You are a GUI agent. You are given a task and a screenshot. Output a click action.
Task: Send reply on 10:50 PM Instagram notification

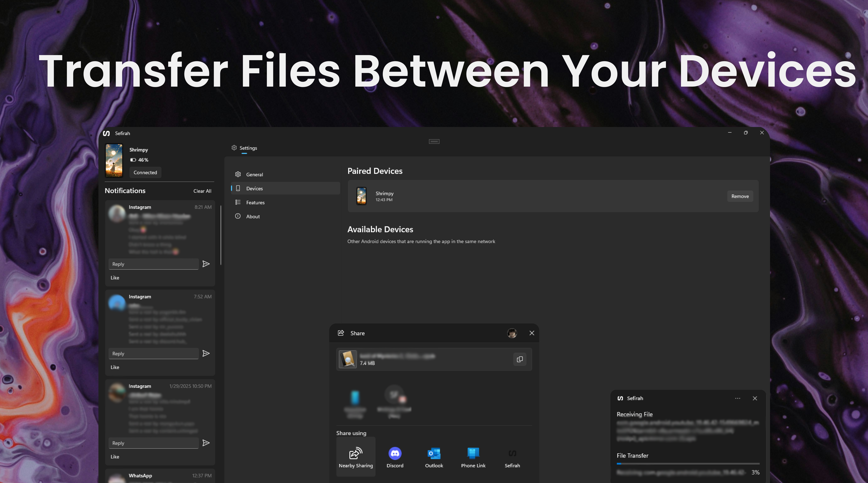tap(206, 443)
